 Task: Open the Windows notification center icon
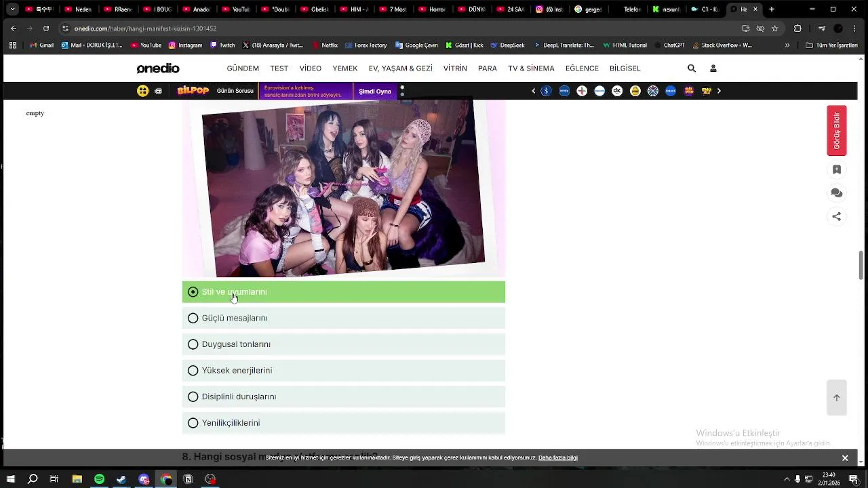pyautogui.click(x=854, y=479)
